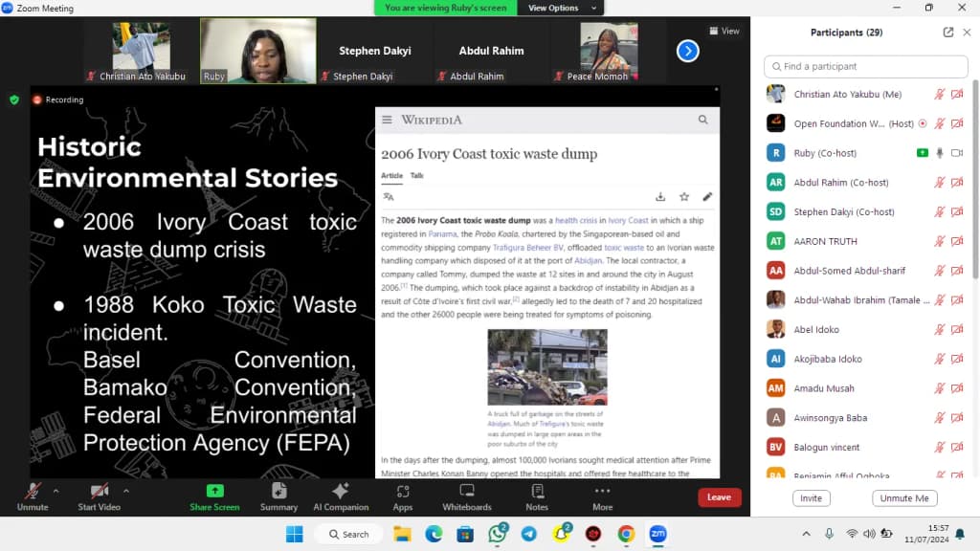Open File Explorer from the taskbar

(402, 534)
